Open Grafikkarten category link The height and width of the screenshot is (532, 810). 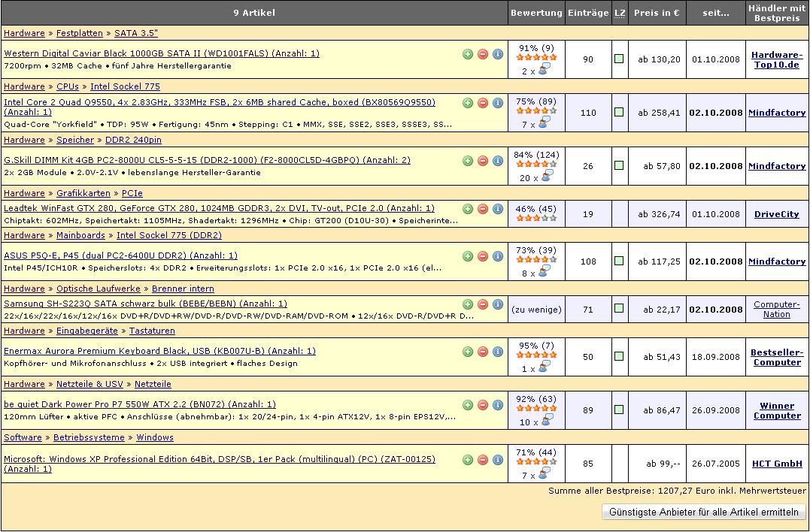coord(83,193)
